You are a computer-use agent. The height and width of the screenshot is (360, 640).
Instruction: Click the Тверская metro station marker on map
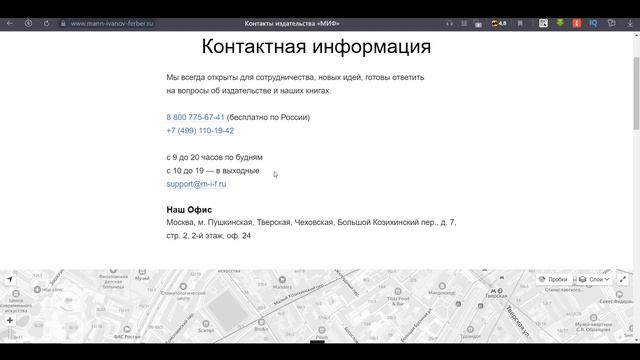496,293
